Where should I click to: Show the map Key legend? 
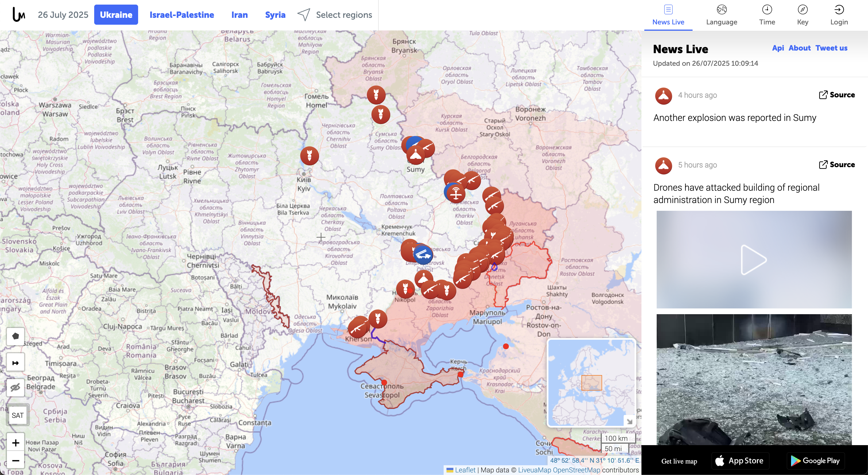(802, 15)
